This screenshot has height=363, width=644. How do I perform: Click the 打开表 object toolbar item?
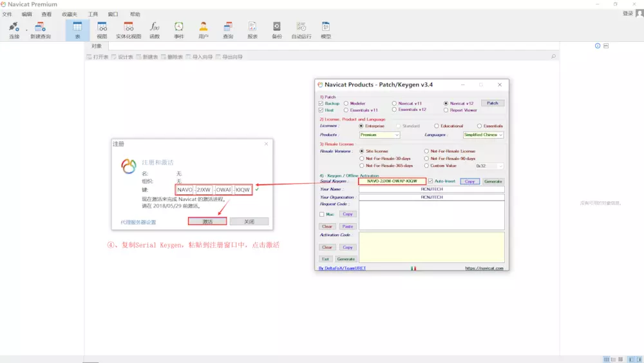(97, 57)
